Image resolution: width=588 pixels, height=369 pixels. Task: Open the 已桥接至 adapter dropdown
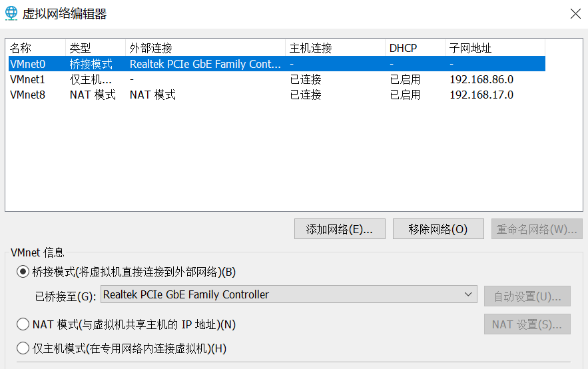click(288, 294)
